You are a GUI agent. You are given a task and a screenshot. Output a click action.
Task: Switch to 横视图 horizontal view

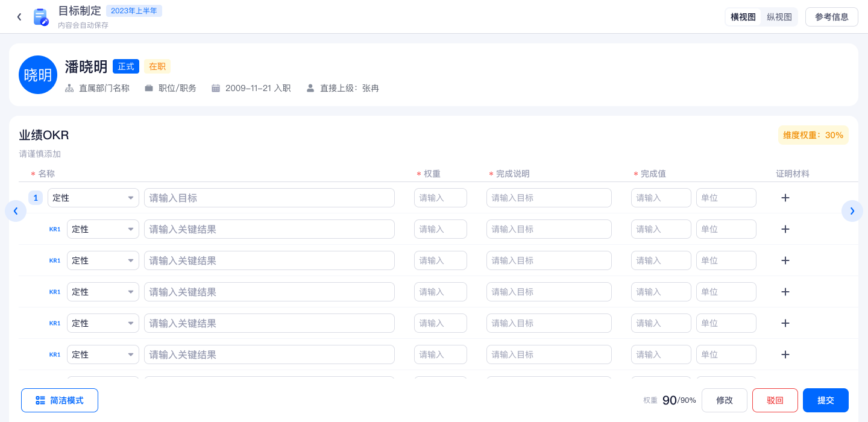pyautogui.click(x=743, y=17)
